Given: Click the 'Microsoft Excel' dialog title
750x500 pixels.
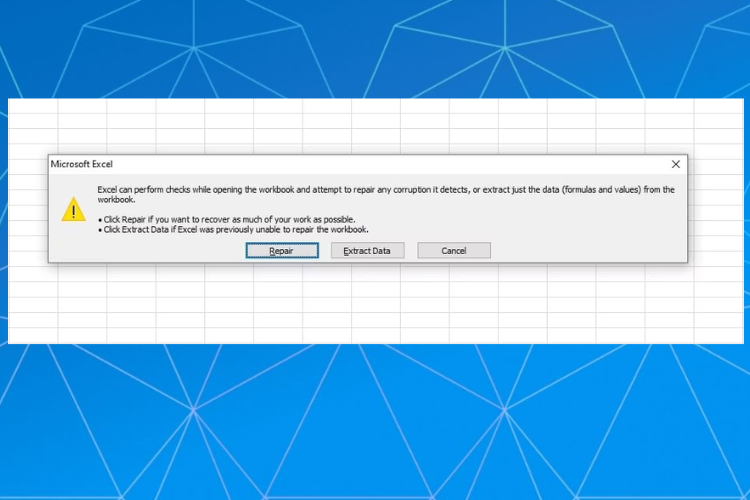Looking at the screenshot, I should click(x=82, y=164).
